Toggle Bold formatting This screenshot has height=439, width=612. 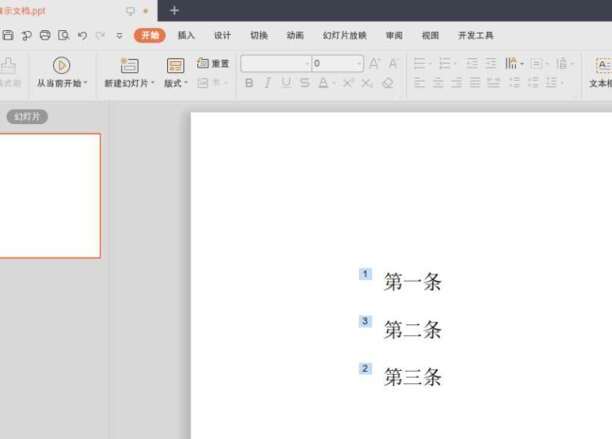tap(249, 83)
